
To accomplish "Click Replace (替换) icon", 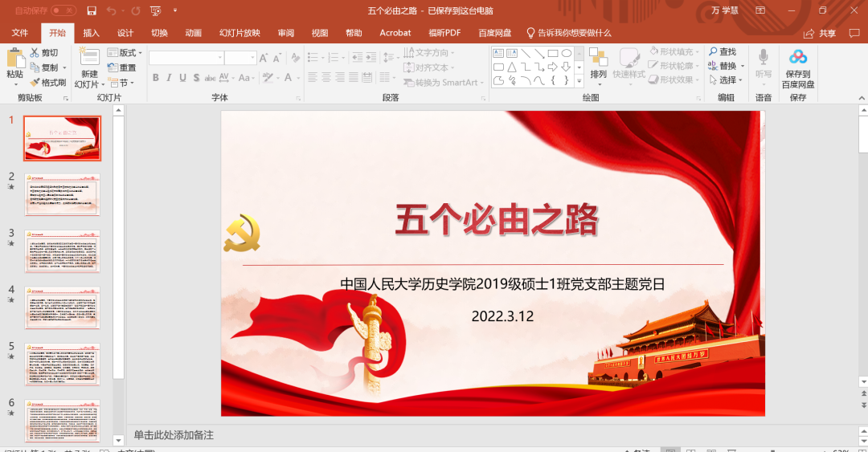I will (712, 66).
